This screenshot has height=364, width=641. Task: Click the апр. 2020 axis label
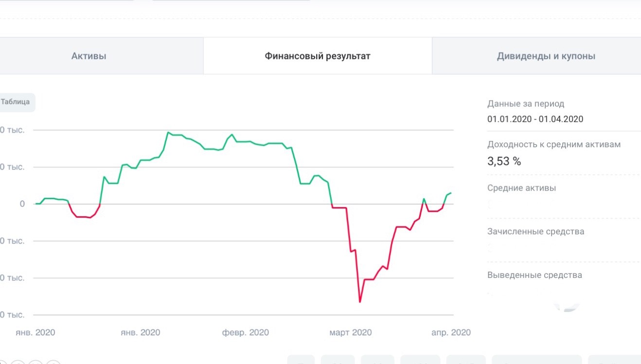(x=451, y=333)
